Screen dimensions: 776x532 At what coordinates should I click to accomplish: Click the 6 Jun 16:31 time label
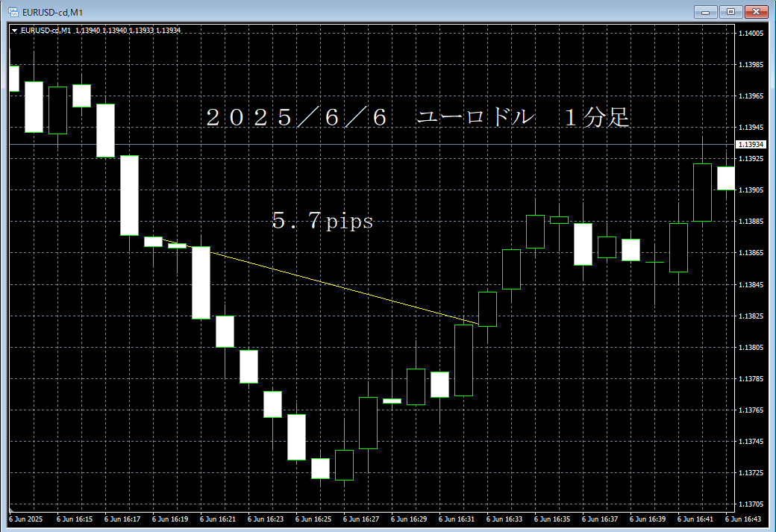(457, 519)
